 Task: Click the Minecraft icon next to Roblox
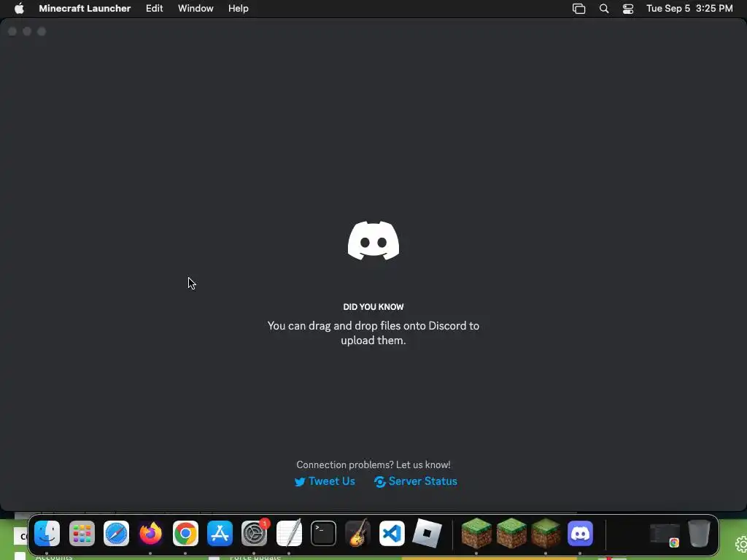click(x=476, y=533)
